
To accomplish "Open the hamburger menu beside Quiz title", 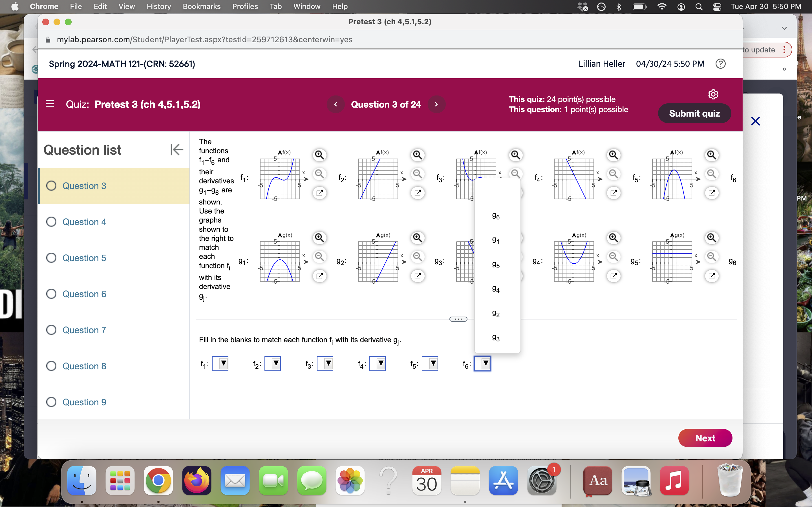I will coord(50,104).
